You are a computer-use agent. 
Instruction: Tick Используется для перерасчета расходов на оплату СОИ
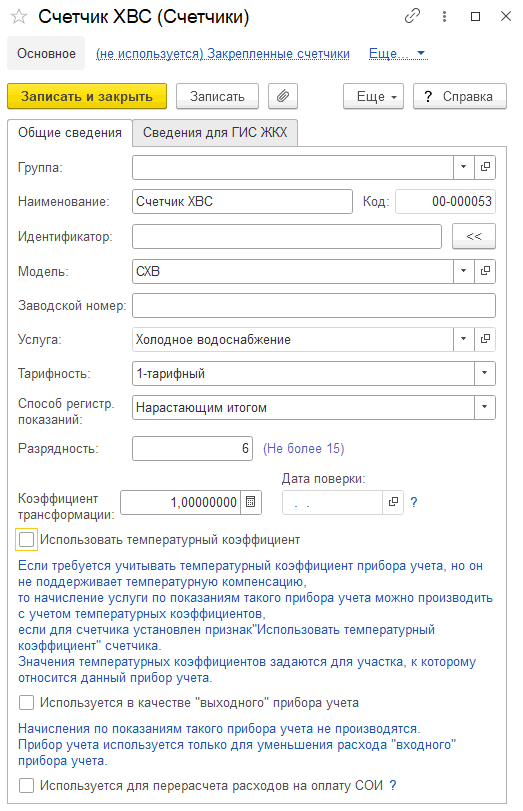click(x=26, y=786)
